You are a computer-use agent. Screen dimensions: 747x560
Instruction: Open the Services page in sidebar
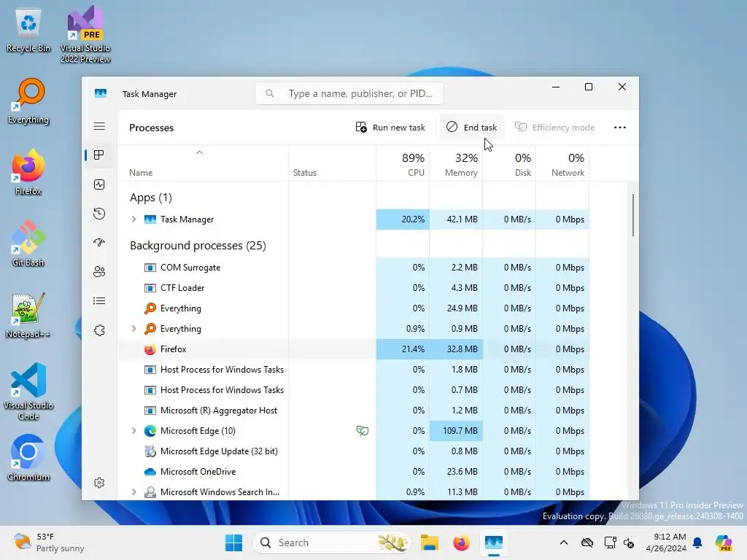coord(99,330)
